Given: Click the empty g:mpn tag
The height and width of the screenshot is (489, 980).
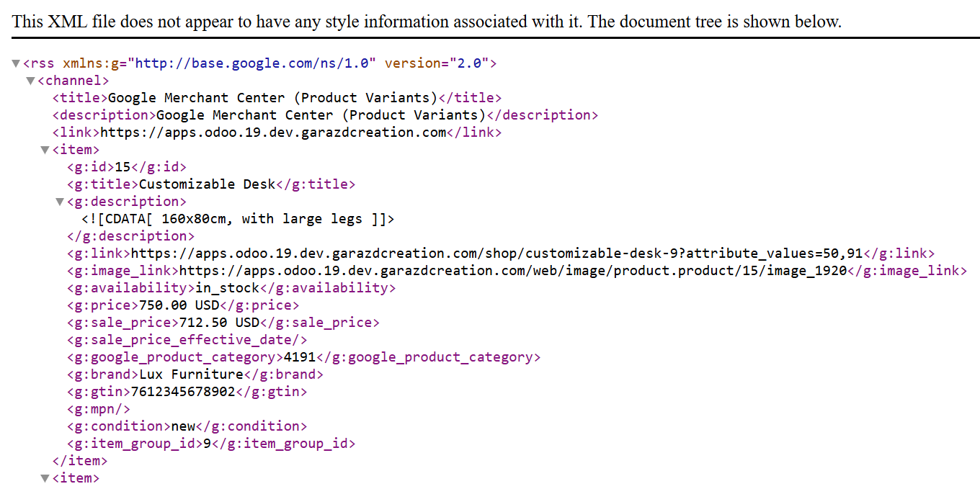Looking at the screenshot, I should 99,409.
